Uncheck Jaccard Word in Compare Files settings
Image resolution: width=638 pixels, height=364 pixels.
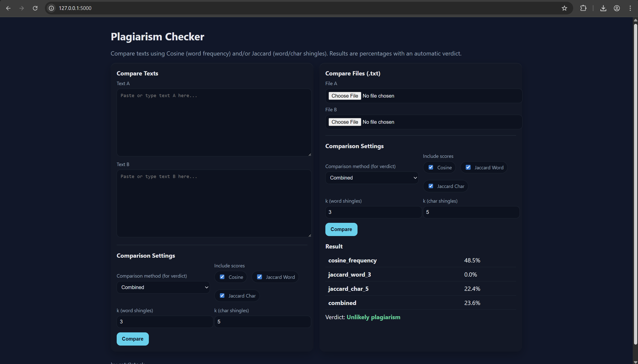click(468, 167)
